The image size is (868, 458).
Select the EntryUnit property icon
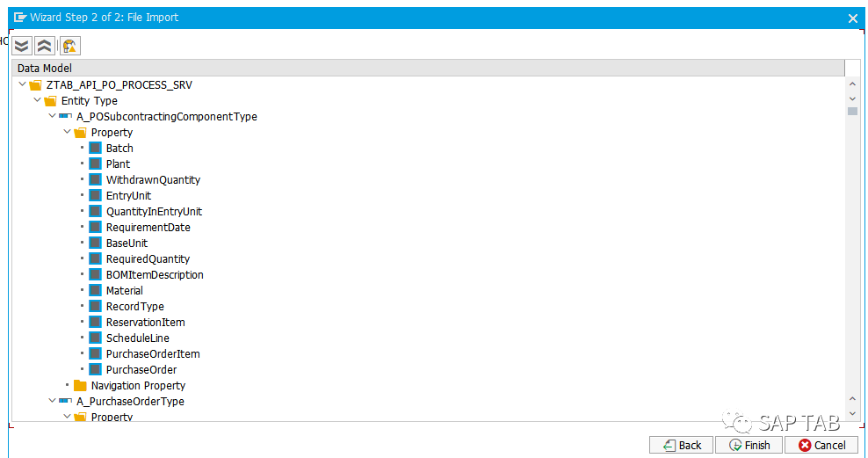95,195
